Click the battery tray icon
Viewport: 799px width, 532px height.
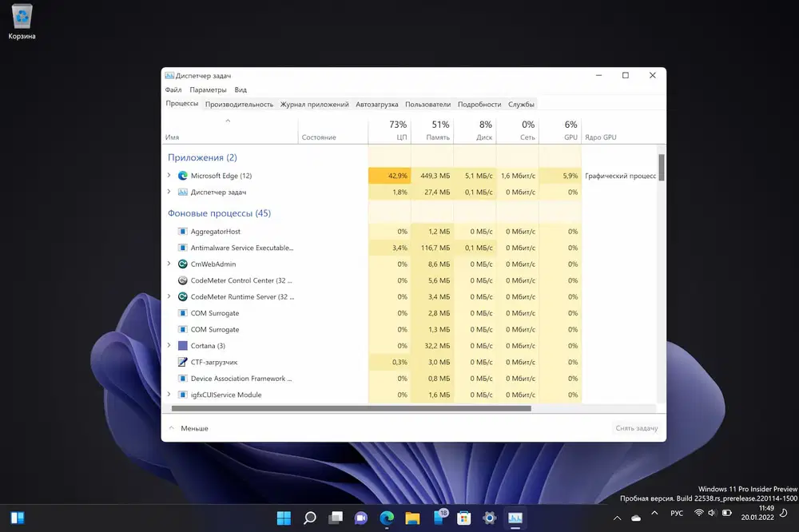point(727,513)
